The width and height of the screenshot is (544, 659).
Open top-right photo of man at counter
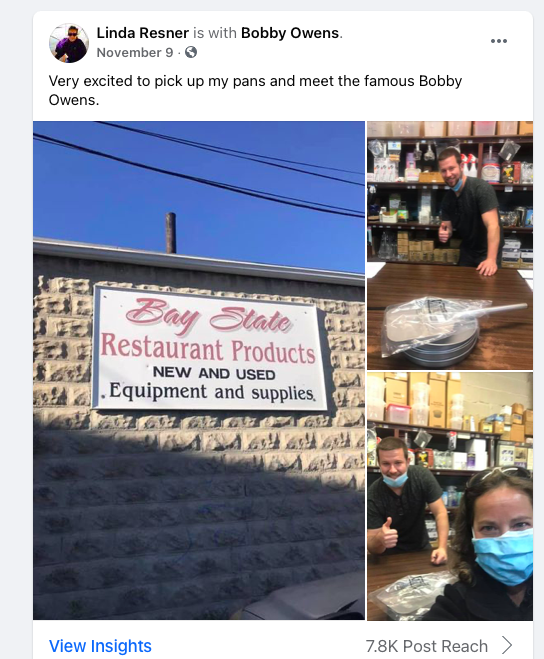pos(450,245)
